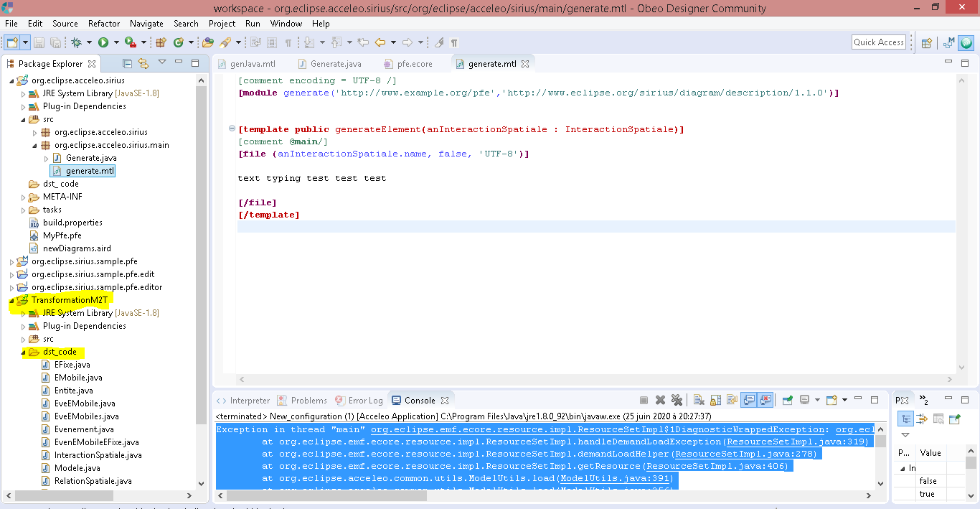
Task: Click the New Java Package icon
Action: click(161, 42)
